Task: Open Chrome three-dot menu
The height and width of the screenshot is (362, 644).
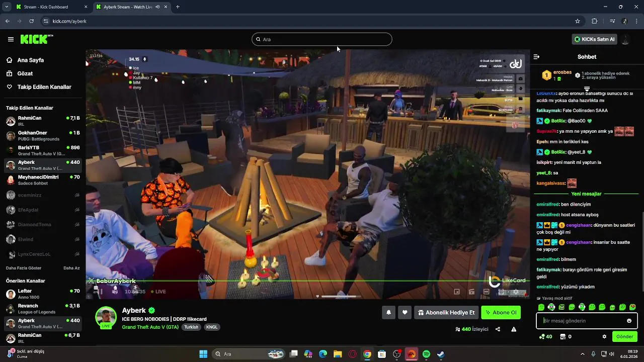Action: tap(637, 21)
